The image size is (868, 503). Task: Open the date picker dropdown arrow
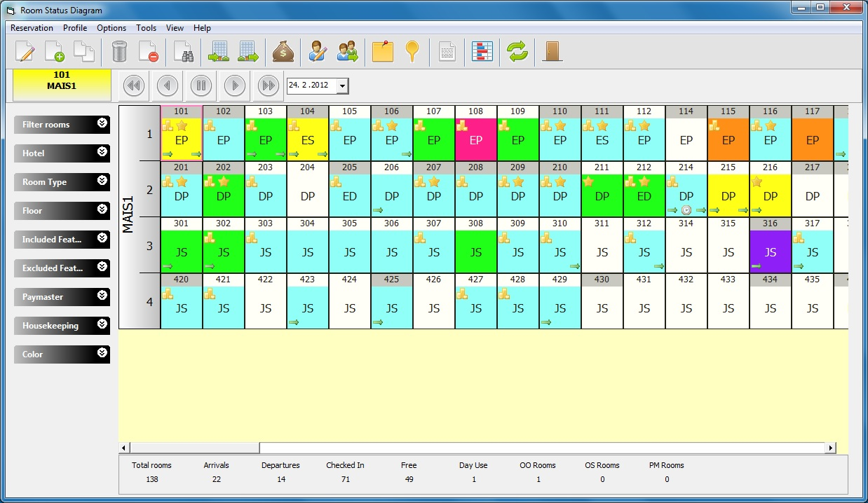click(x=342, y=86)
